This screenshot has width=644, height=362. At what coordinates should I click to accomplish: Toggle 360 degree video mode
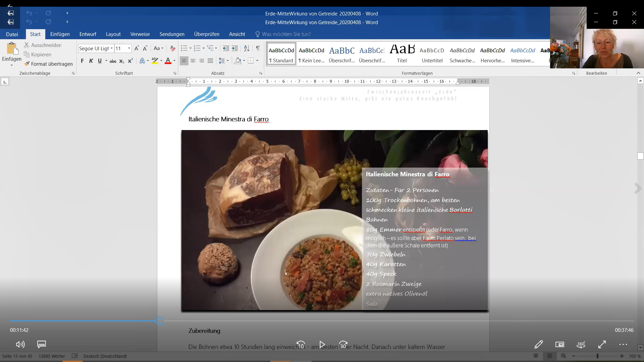(581, 344)
